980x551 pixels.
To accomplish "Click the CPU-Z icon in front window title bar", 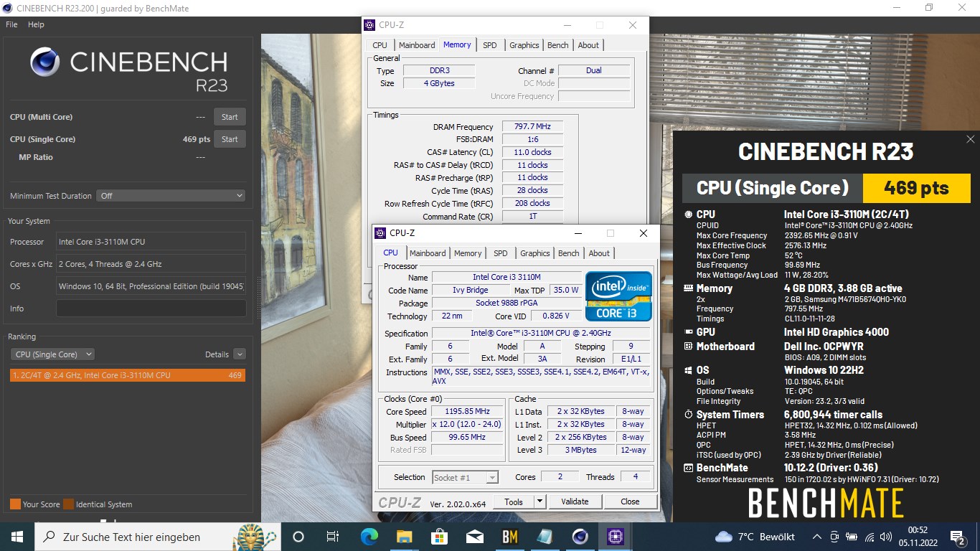I will tap(381, 233).
